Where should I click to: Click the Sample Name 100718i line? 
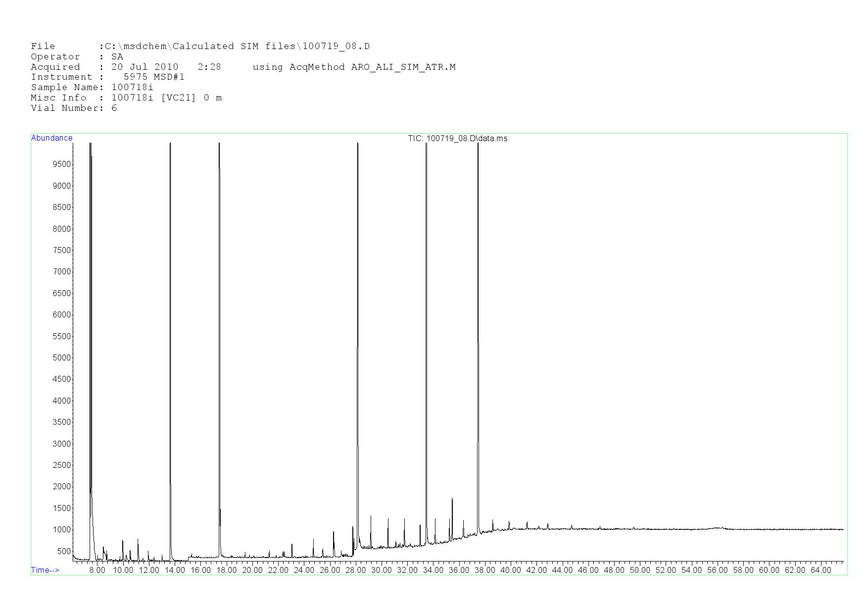(x=92, y=87)
